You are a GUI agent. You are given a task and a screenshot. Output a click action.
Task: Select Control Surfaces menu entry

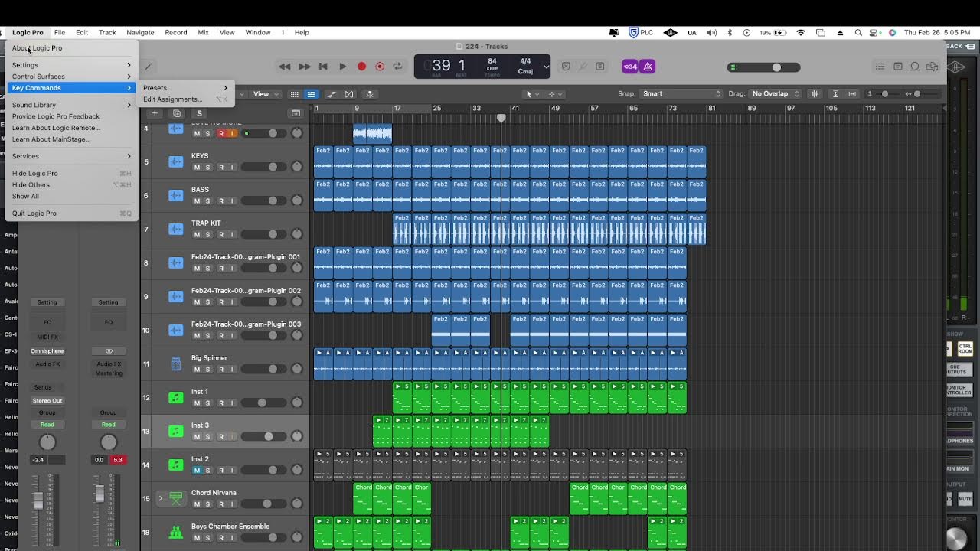71,77
